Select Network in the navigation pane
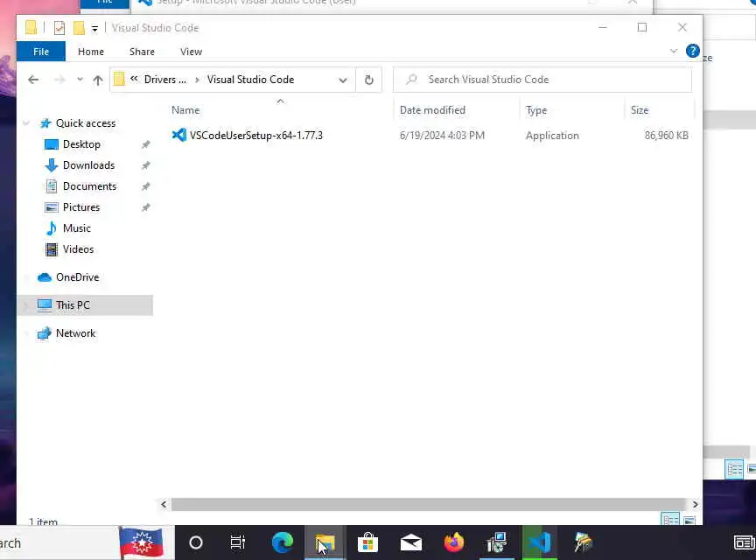Image resolution: width=756 pixels, height=560 pixels. [75, 333]
